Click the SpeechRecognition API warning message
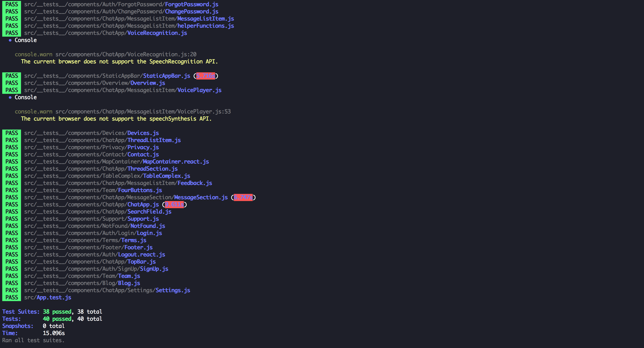 [119, 62]
